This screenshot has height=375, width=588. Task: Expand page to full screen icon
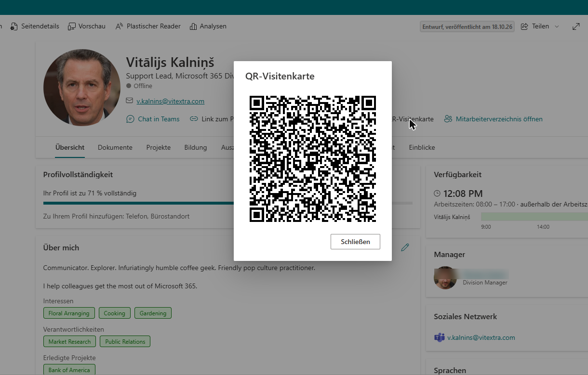[x=576, y=26]
